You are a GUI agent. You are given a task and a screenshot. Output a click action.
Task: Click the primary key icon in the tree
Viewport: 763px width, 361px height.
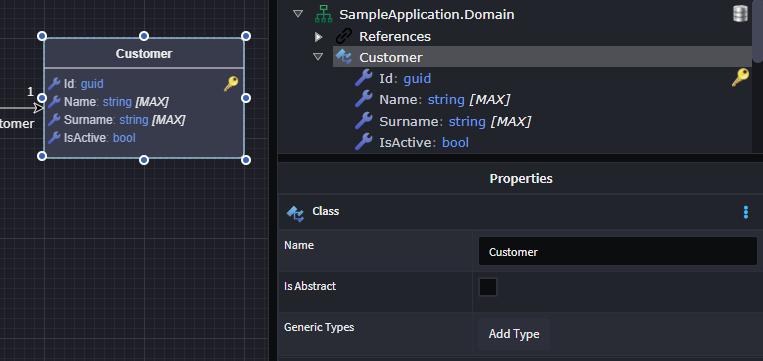(740, 78)
